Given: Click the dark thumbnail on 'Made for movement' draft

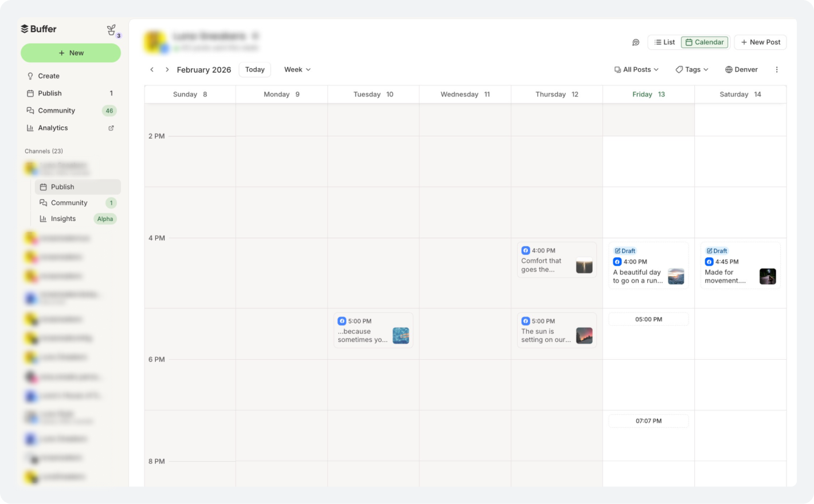Looking at the screenshot, I should pos(768,277).
